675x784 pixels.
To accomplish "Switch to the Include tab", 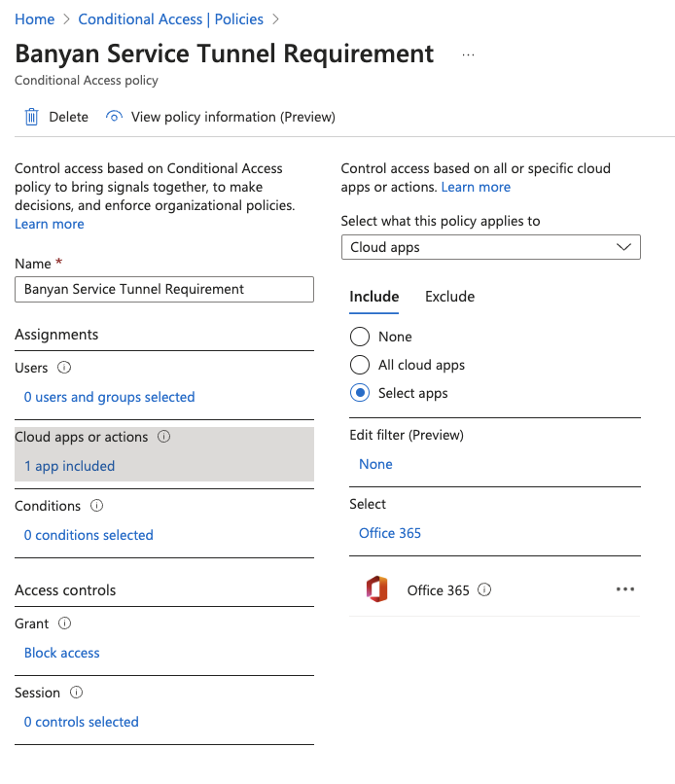I will pos(373,297).
